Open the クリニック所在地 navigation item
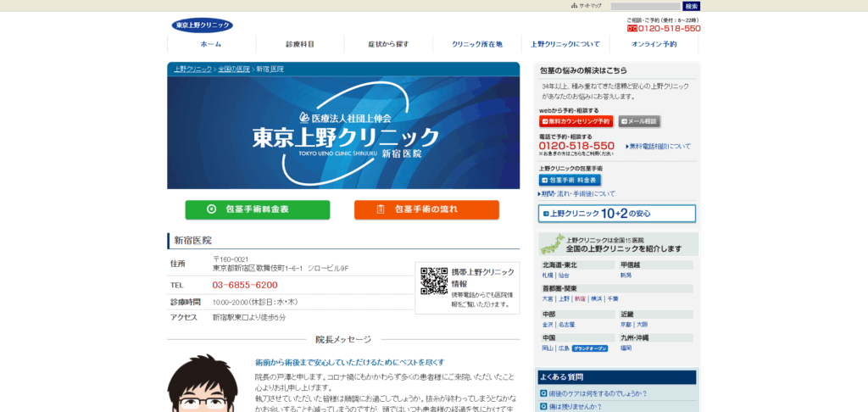Screen dimensions: 868x412 point(477,44)
